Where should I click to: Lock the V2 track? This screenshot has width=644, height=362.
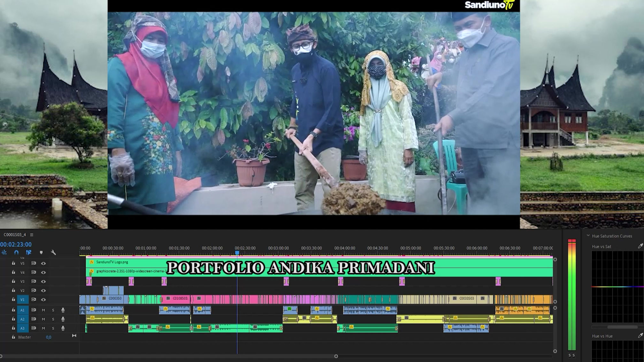click(13, 290)
